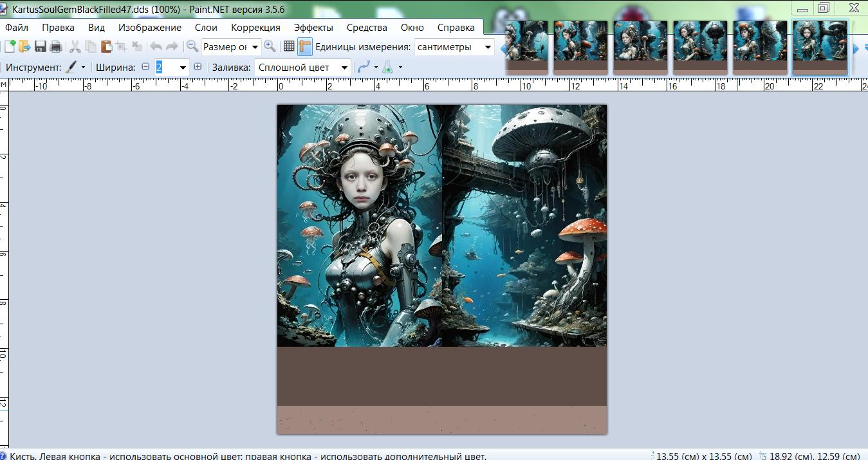Viewport: 868px width, 460px height.
Task: Click the zoom out magnifier icon
Action: point(192,46)
